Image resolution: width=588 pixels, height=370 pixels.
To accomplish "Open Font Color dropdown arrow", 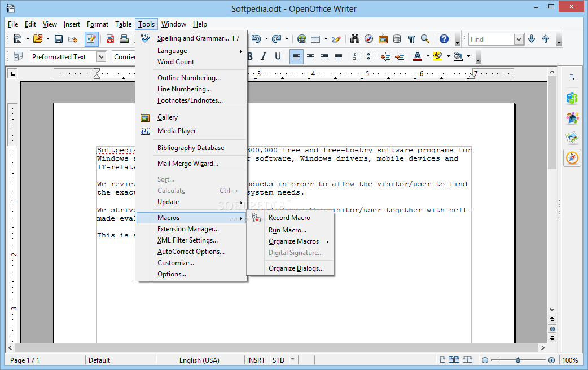I will tap(428, 56).
